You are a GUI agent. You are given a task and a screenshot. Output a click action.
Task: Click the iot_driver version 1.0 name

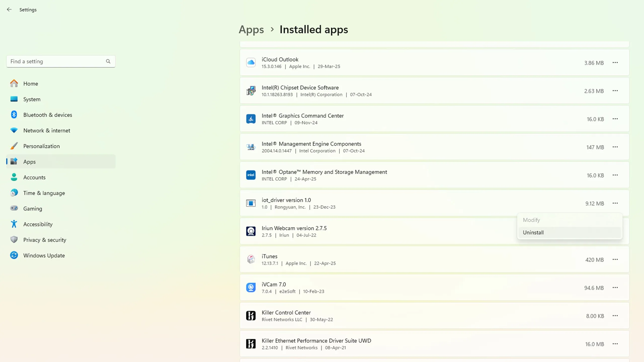286,200
